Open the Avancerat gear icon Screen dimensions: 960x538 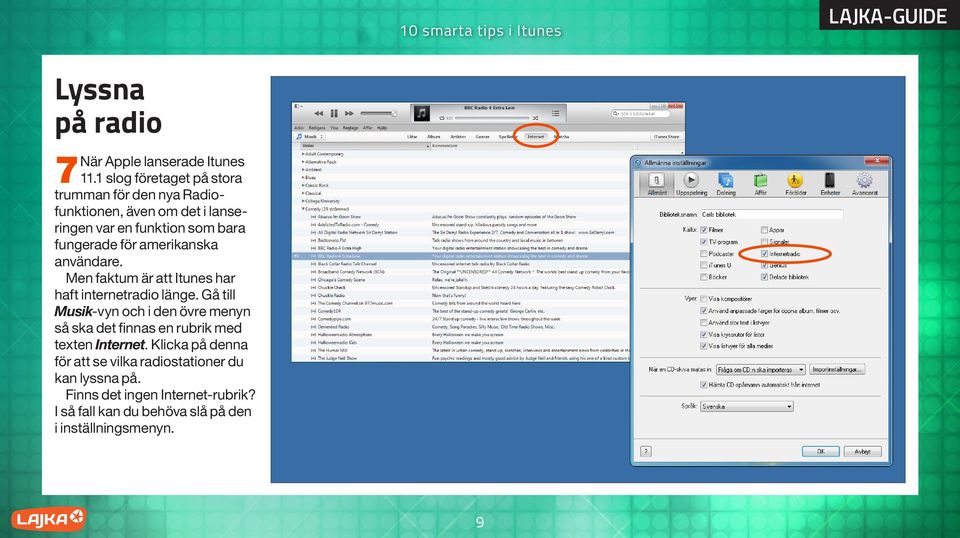pyautogui.click(x=864, y=183)
